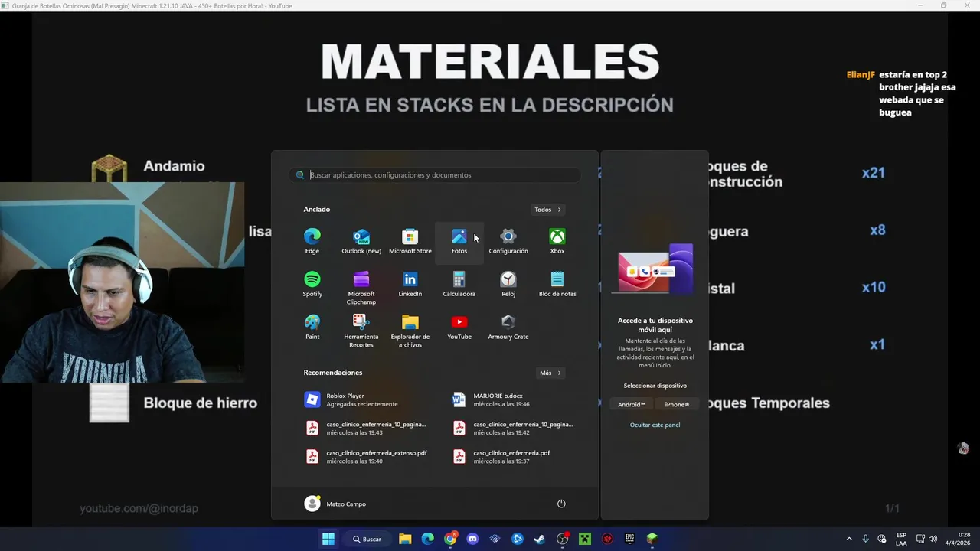Launch Microsoft Store from pinned apps
Viewport: 980px width, 551px height.
coord(410,241)
